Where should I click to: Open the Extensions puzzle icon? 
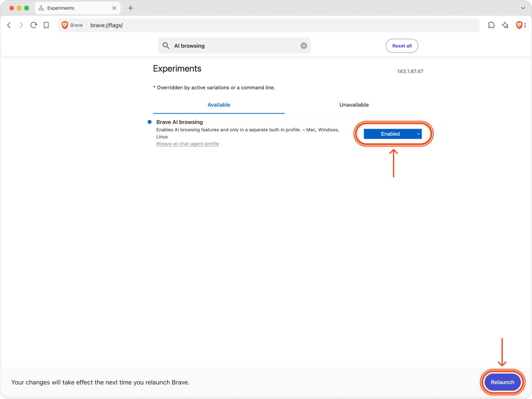point(491,25)
